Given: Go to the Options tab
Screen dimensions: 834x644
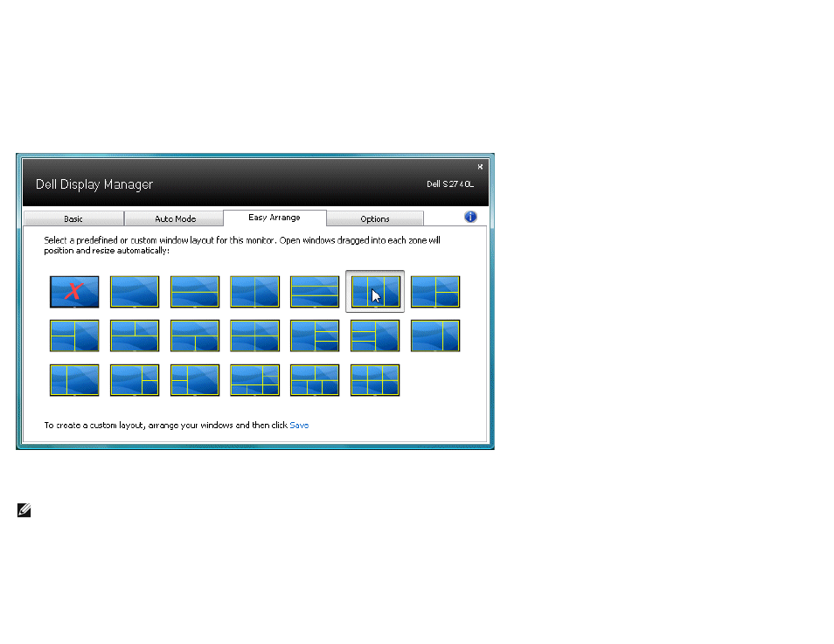Looking at the screenshot, I should (x=375, y=218).
